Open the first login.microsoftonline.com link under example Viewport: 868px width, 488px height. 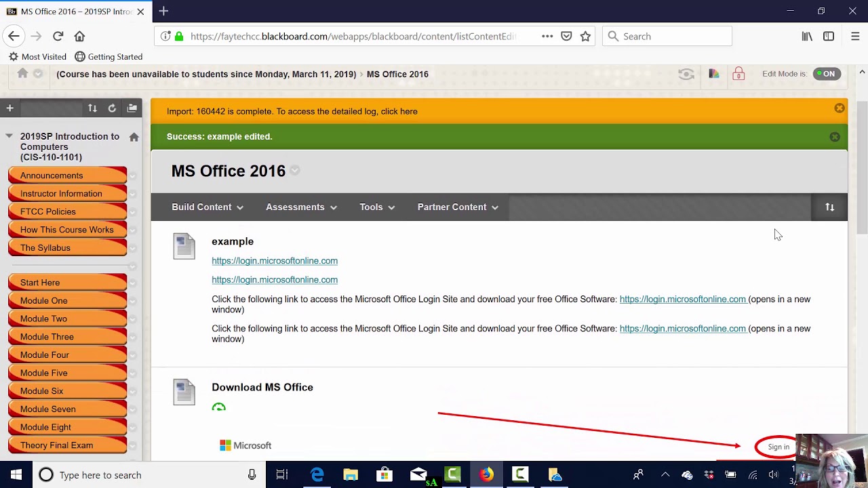275,260
